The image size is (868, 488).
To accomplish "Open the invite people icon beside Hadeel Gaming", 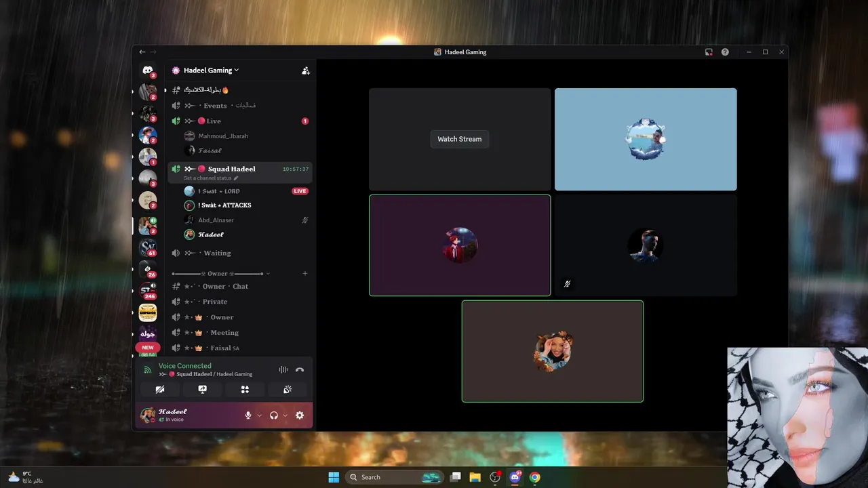I will tap(306, 70).
